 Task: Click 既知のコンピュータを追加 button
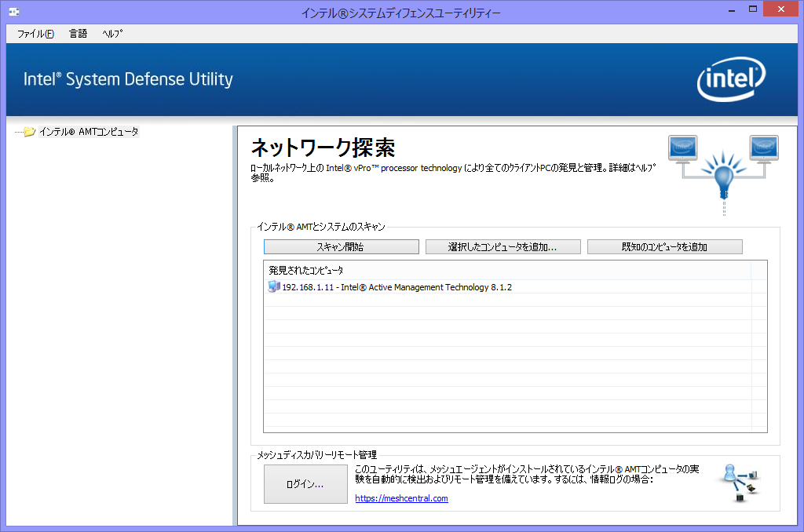point(664,246)
